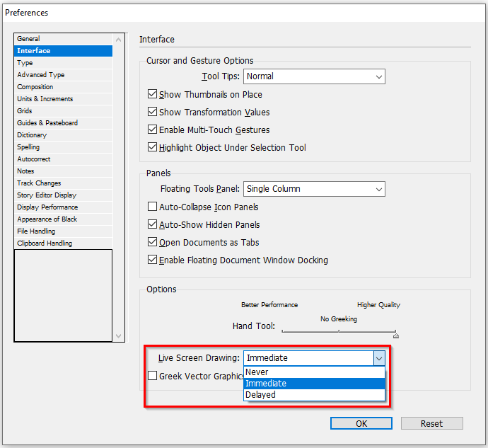
Task: Open Notes preferences
Action: [x=63, y=171]
